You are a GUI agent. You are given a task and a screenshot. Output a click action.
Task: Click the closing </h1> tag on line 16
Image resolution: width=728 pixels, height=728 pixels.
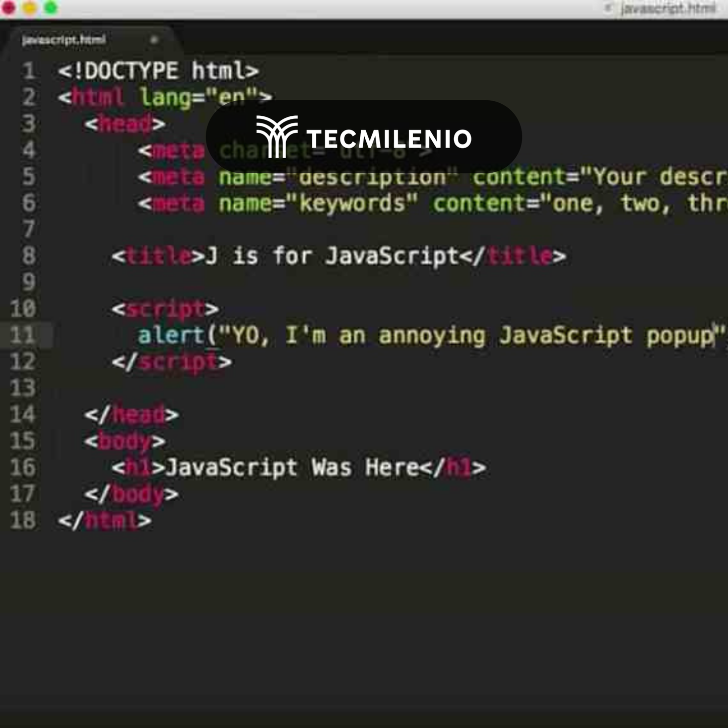click(x=453, y=468)
